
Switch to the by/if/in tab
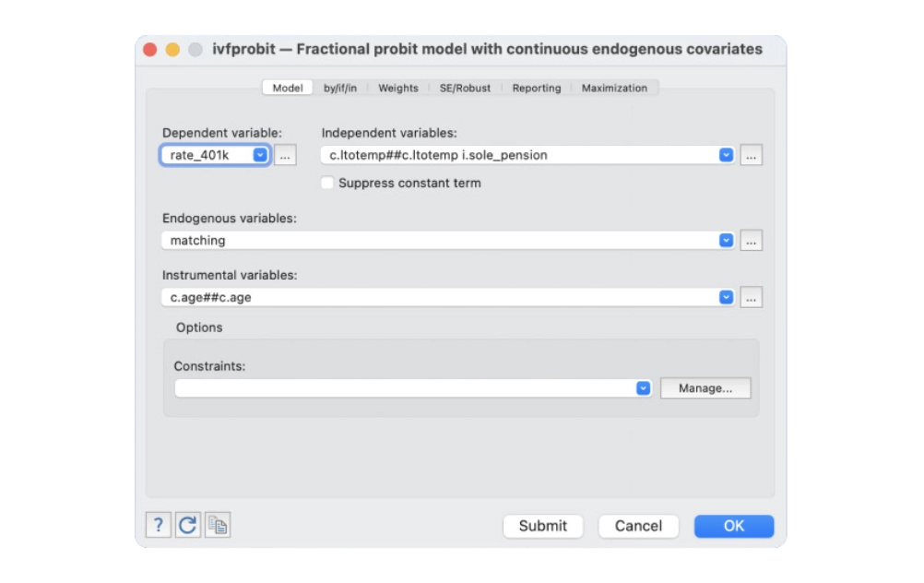click(339, 88)
